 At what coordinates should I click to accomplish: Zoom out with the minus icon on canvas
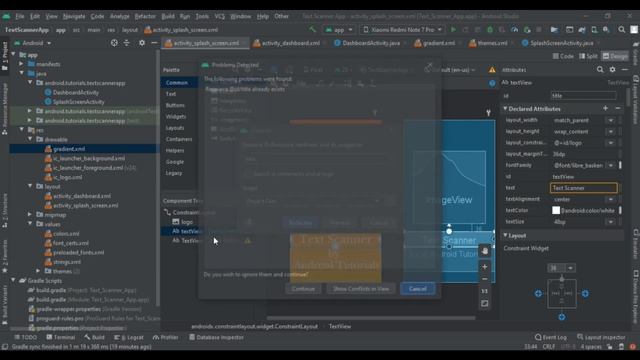coord(484,279)
